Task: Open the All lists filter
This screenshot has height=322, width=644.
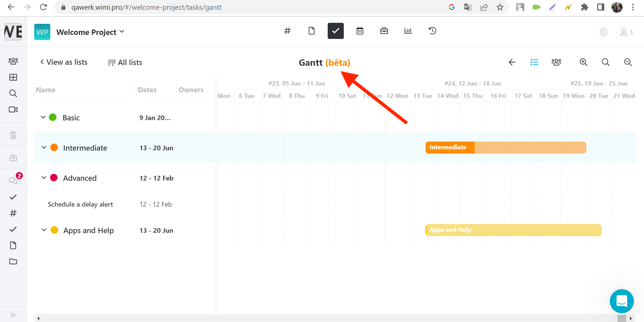Action: point(125,62)
